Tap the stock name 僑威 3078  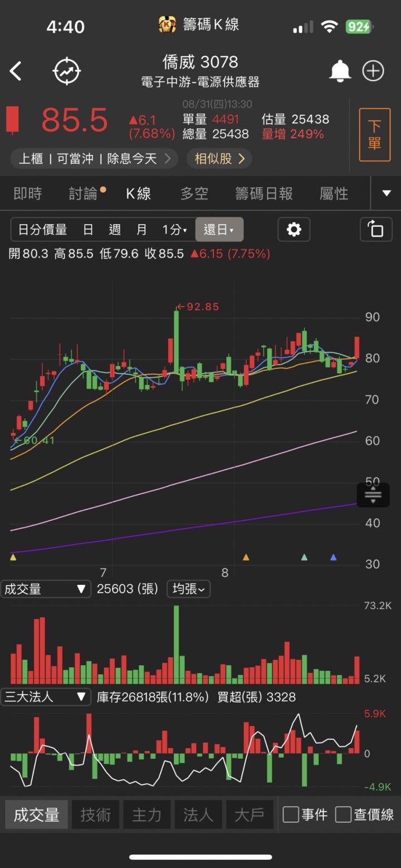200,62
